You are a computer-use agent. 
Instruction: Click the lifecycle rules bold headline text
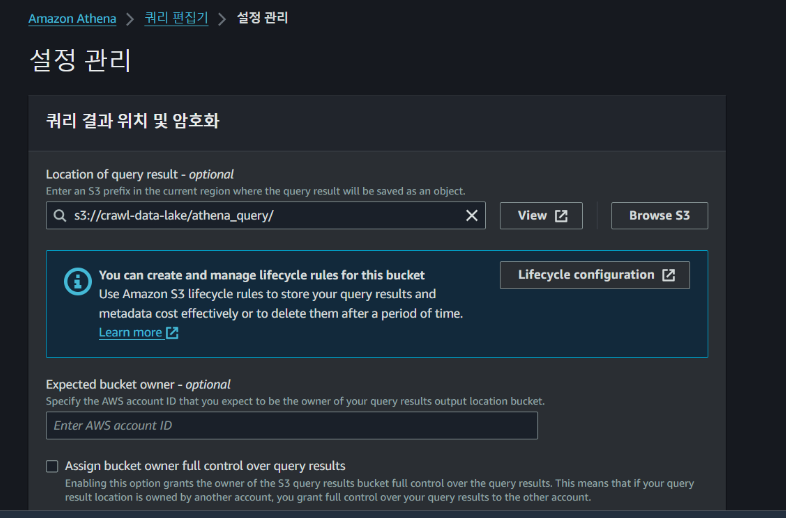pyautogui.click(x=262, y=275)
